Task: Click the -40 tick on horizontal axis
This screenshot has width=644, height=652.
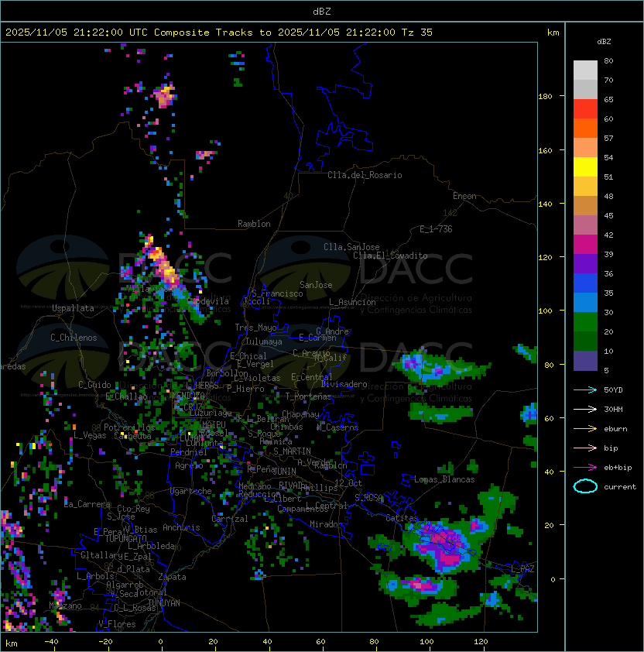Action: [x=51, y=642]
